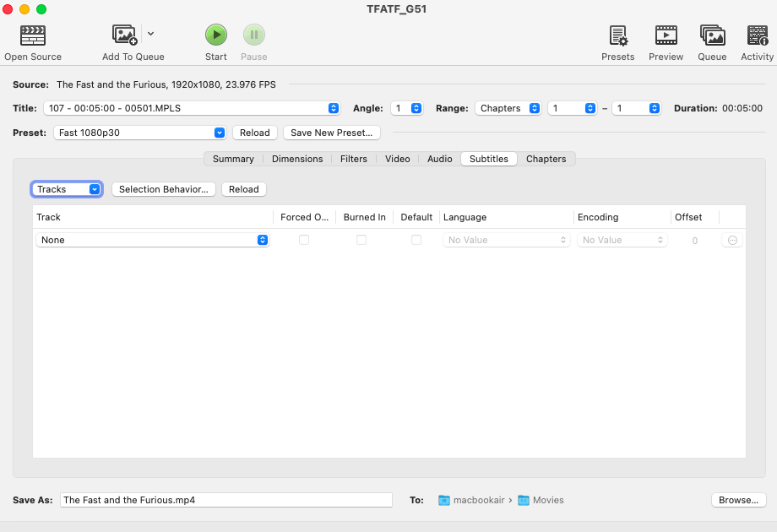Viewport: 777px width, 532px height.
Task: Open the Title dropdown
Action: [x=192, y=108]
